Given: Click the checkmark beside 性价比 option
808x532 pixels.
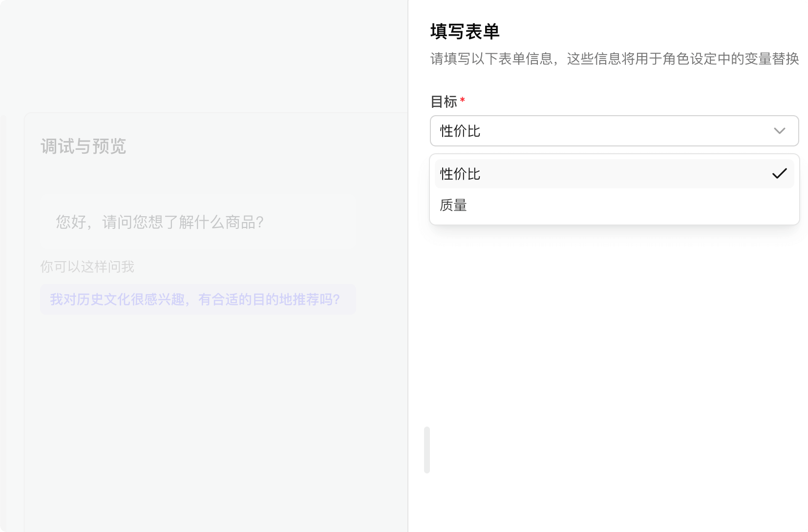Looking at the screenshot, I should pos(781,173).
